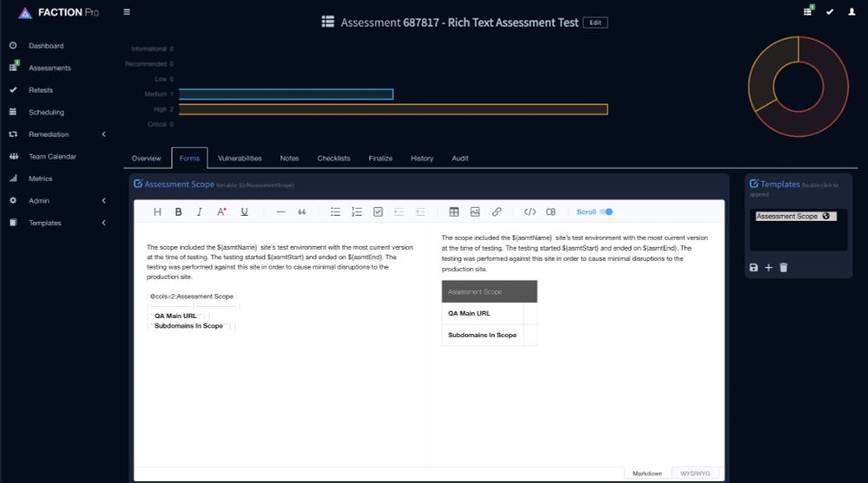
Task: Open the text color tool
Action: click(x=221, y=212)
